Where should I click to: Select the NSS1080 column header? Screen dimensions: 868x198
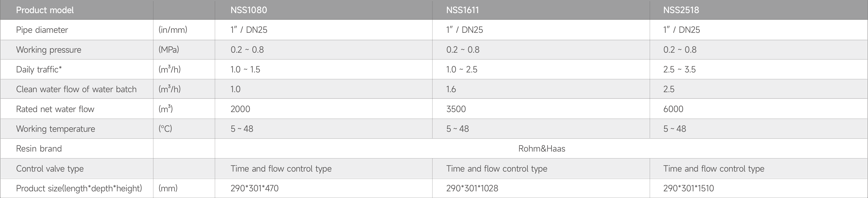click(x=249, y=10)
